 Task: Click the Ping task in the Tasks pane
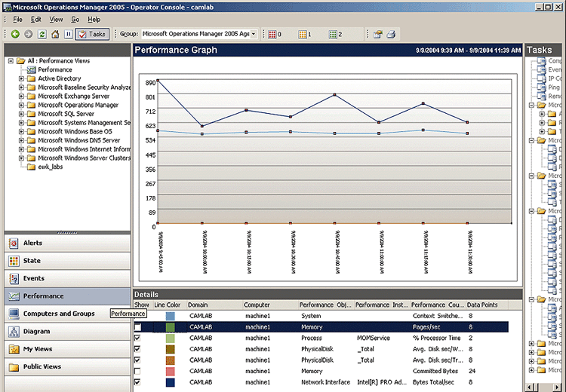pyautogui.click(x=554, y=87)
